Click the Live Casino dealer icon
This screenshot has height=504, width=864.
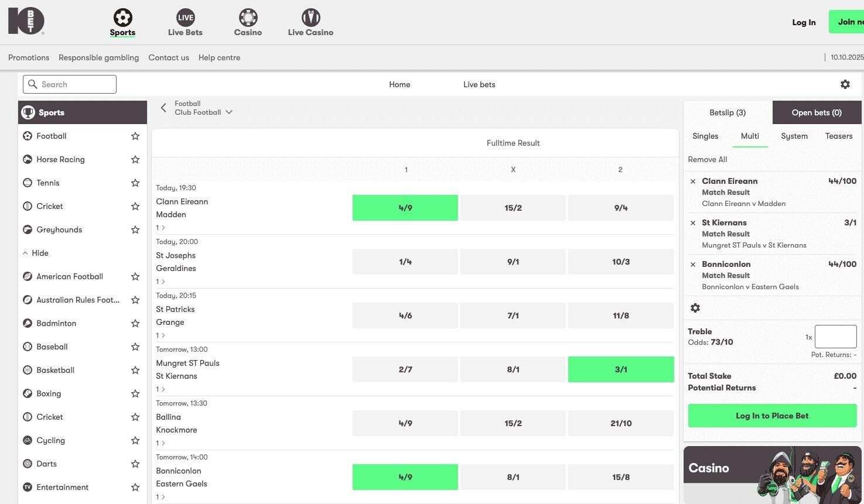click(310, 18)
